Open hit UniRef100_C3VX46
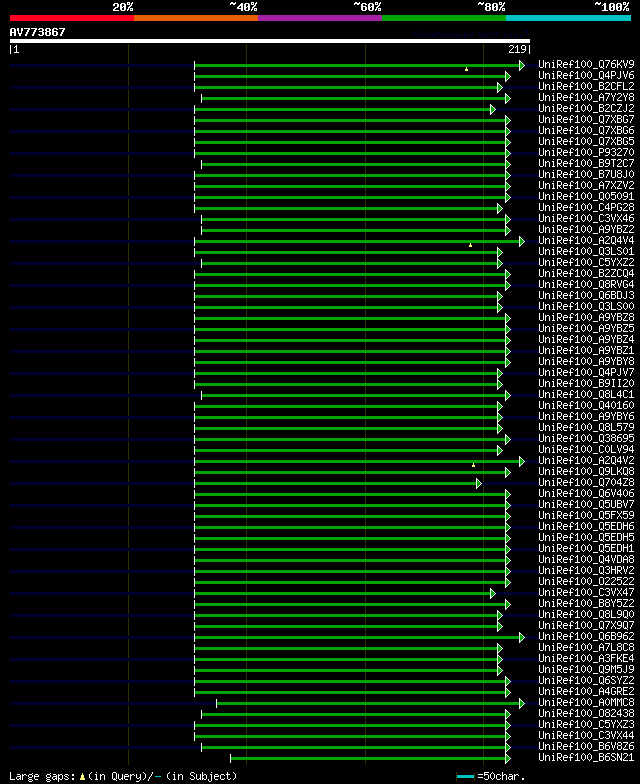The height and width of the screenshot is (784, 640). pos(586,218)
